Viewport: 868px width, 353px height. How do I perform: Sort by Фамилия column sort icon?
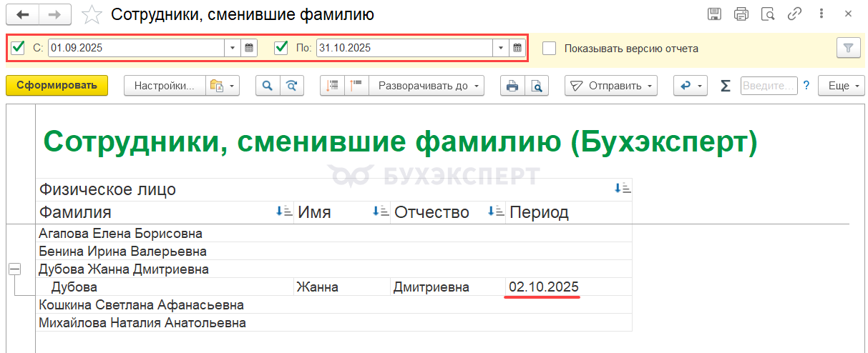283,212
